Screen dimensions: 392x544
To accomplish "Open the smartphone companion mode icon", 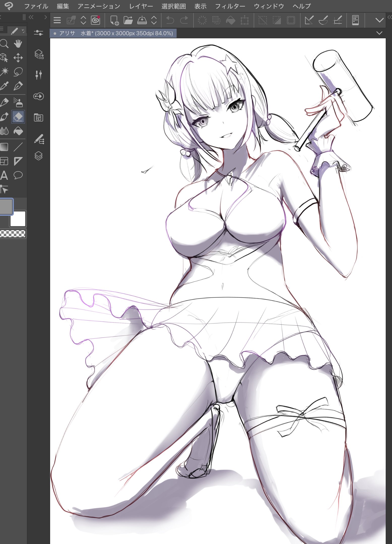I will (355, 20).
